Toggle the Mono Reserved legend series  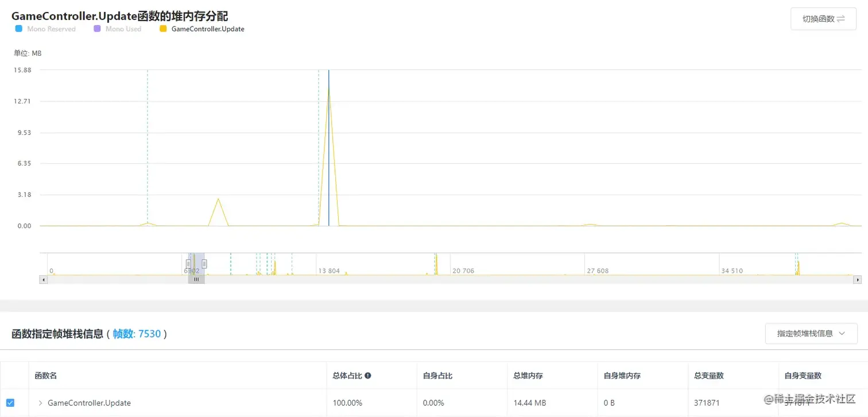tap(45, 29)
